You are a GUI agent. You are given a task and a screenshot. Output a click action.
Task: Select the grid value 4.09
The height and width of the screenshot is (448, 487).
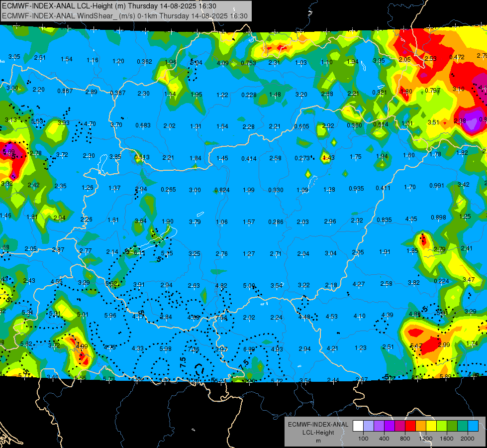click(x=222, y=63)
